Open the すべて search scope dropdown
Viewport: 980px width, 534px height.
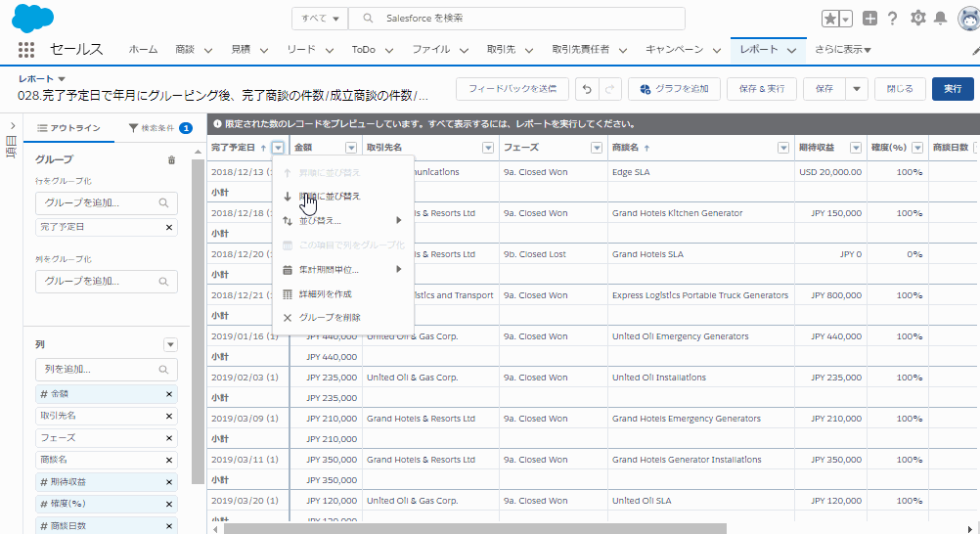coord(320,19)
